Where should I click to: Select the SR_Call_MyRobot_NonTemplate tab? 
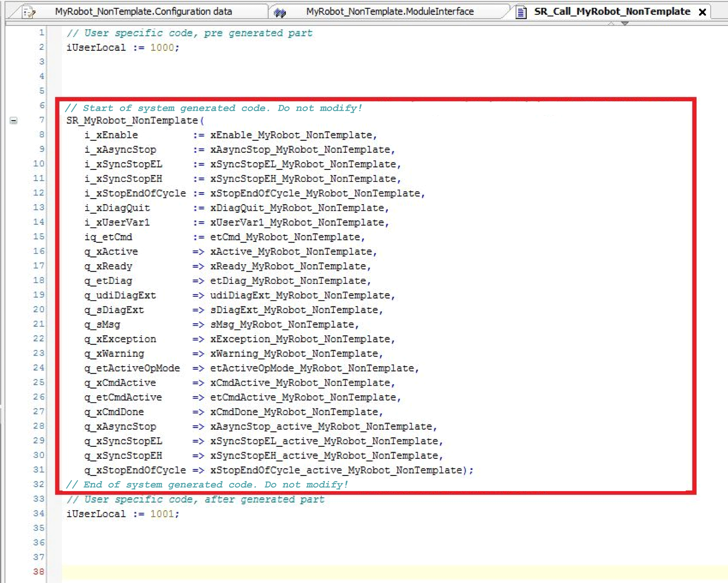click(x=611, y=11)
